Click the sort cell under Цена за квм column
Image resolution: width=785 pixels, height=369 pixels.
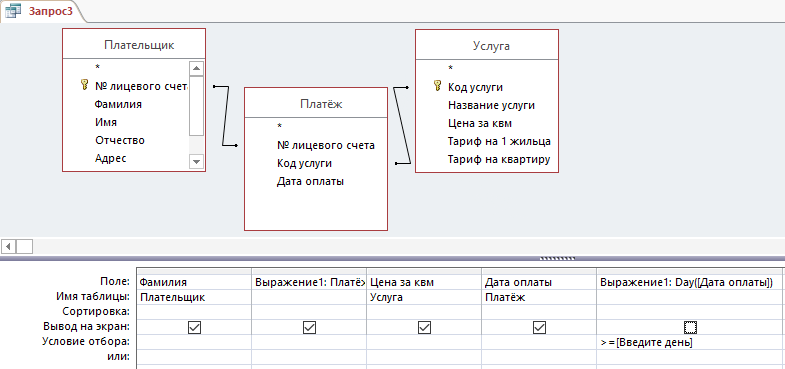pyautogui.click(x=424, y=312)
